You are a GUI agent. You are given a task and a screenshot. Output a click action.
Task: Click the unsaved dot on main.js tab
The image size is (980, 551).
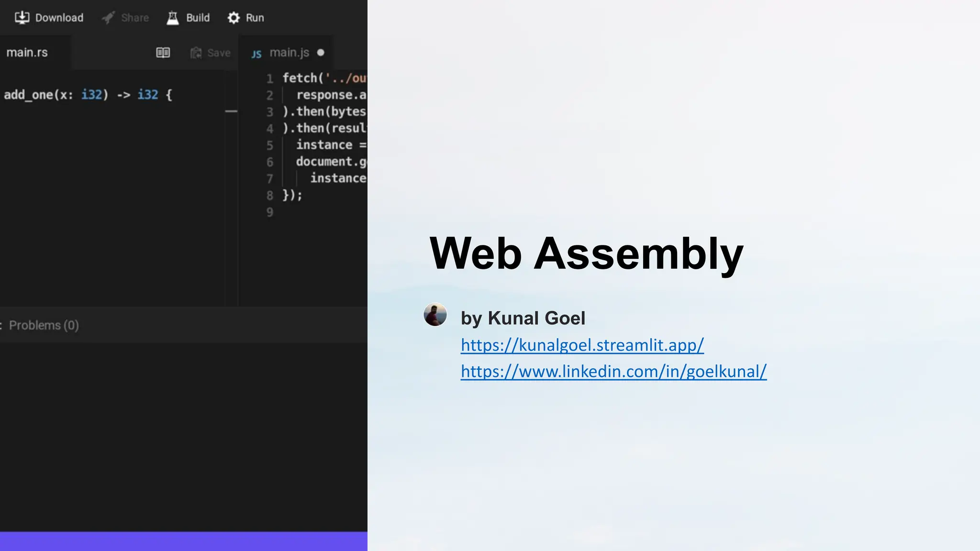pyautogui.click(x=321, y=53)
